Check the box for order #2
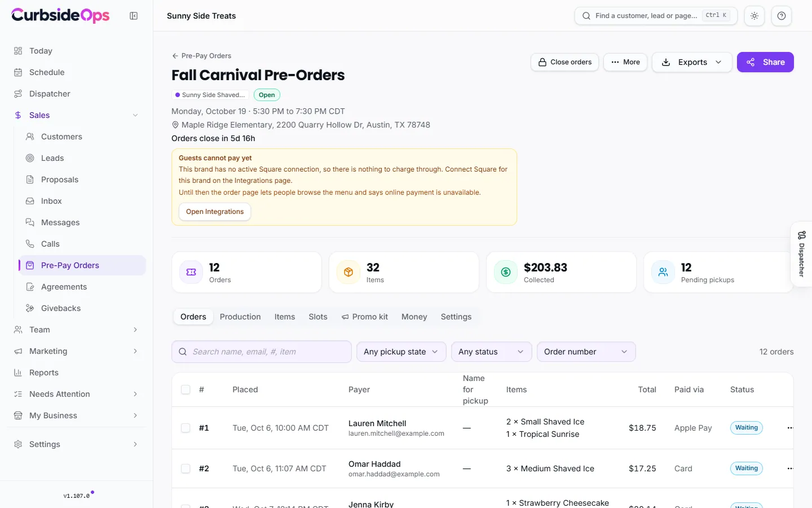812x508 pixels. point(186,468)
